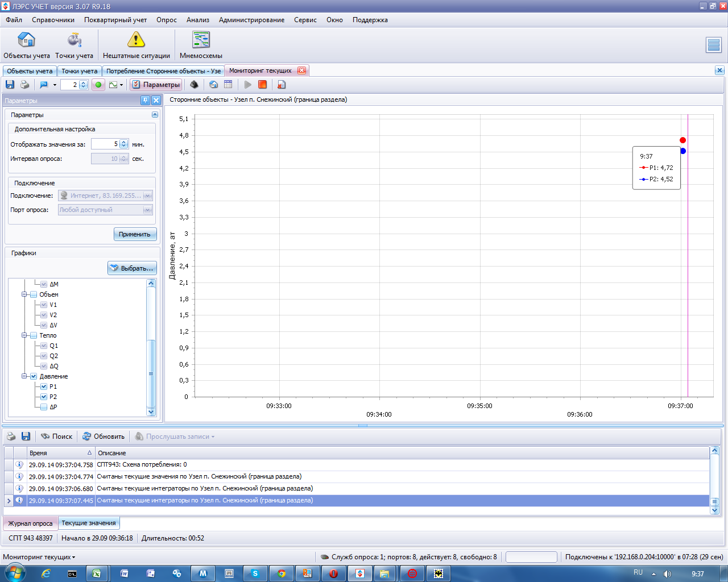The width and height of the screenshot is (728, 582).
Task: Open Google Chrome from the taskbar
Action: tap(282, 573)
